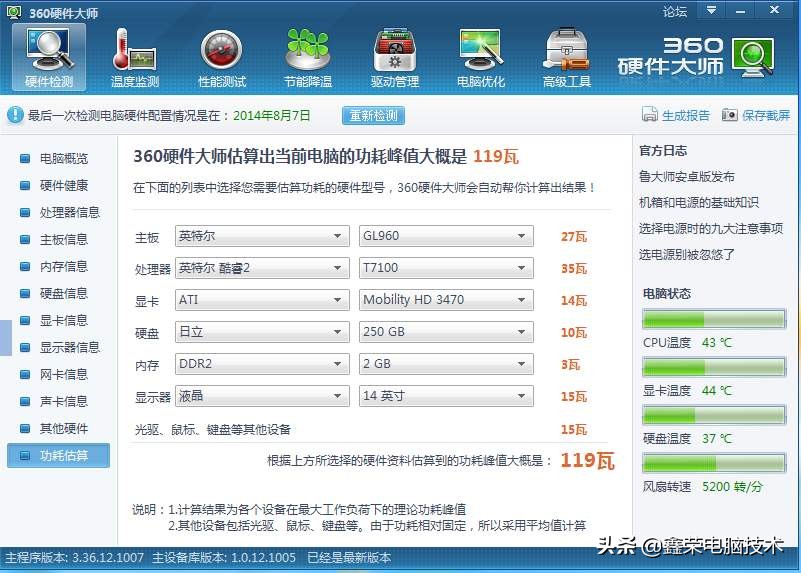The image size is (801, 573).
Task: Expand the 显卡 brand dropdown ATI
Action: coord(262,300)
